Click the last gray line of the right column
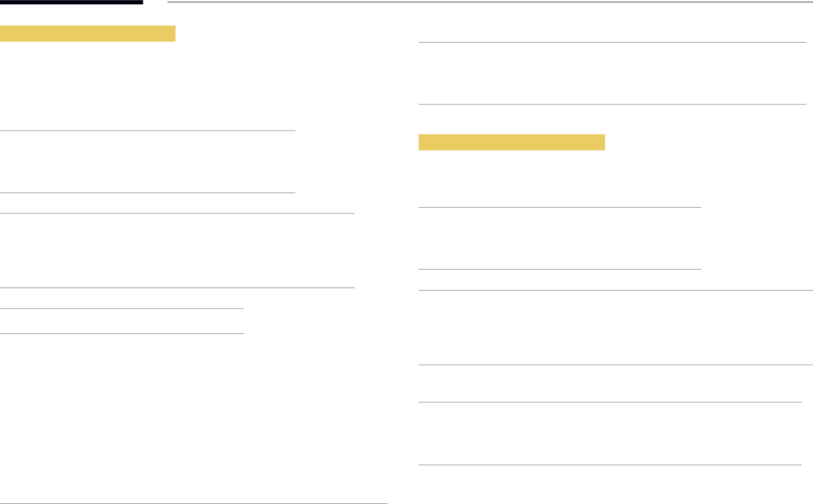This screenshot has height=504, width=813. coord(610,465)
